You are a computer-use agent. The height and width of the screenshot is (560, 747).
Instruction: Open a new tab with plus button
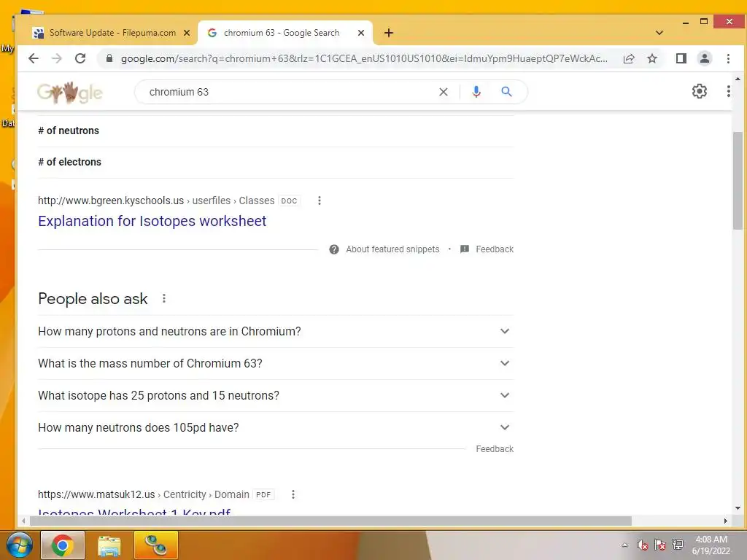(x=389, y=33)
